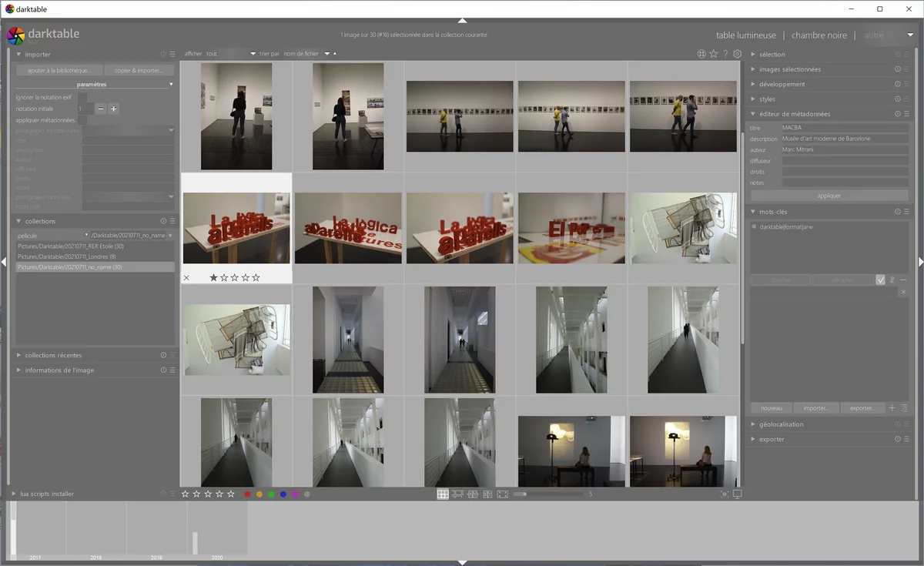Select the zoomable lighttable layout icon

(x=457, y=494)
